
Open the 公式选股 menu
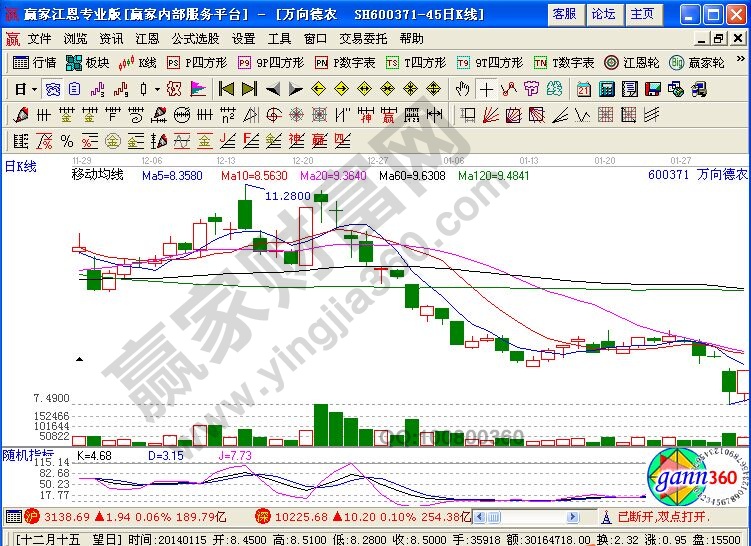pos(194,38)
